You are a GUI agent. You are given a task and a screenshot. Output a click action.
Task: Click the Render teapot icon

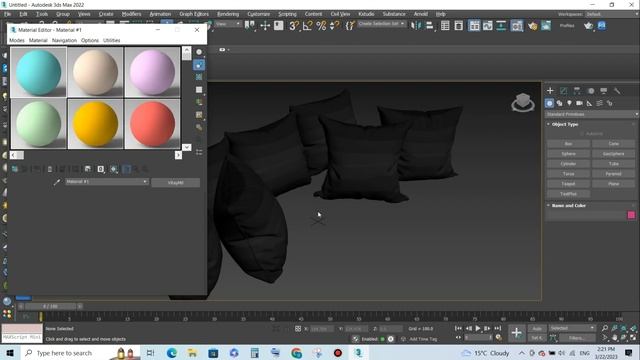click(588, 26)
